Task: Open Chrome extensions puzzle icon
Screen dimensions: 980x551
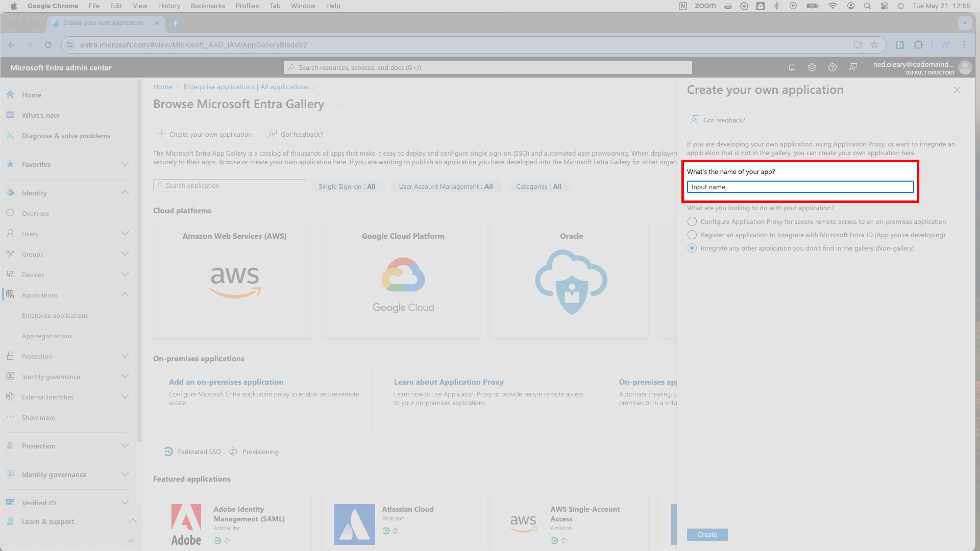Action: coord(919,45)
